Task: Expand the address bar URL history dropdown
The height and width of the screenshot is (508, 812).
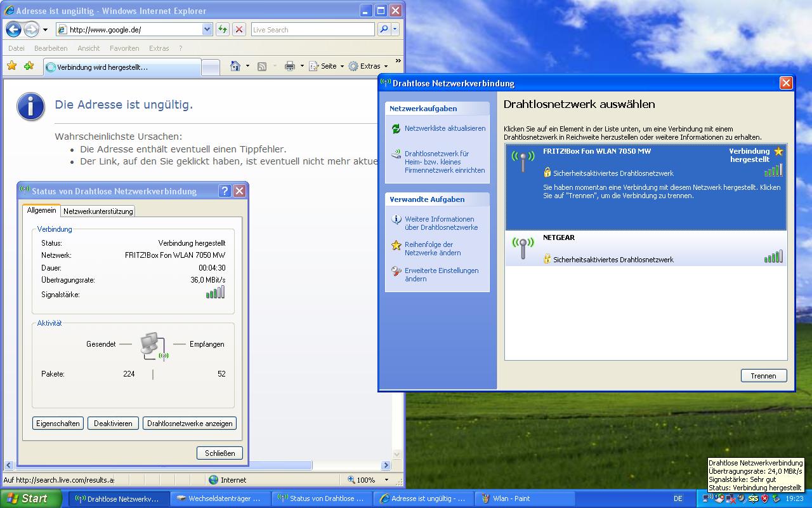Action: click(x=207, y=29)
